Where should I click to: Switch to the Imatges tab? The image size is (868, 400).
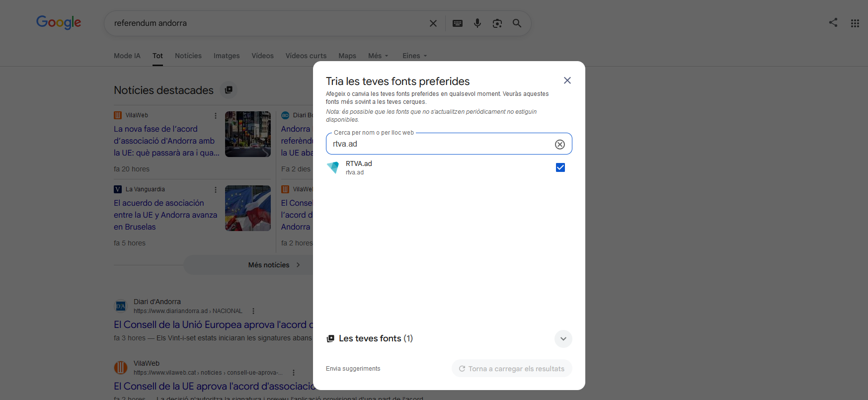[227, 56]
